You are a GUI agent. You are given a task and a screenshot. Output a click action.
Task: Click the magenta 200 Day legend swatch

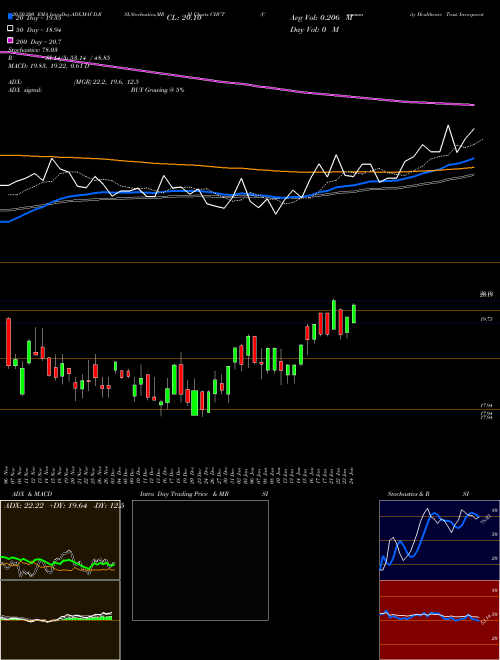[x=10, y=41]
